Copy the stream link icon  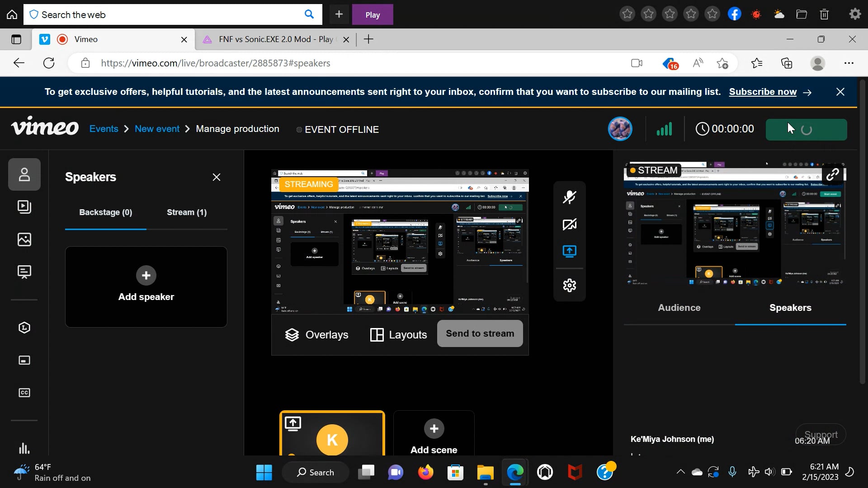[x=833, y=174]
